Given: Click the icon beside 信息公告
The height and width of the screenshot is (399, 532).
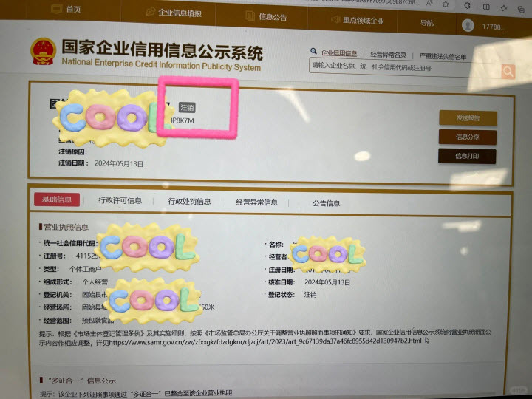Looking at the screenshot, I should point(250,16).
